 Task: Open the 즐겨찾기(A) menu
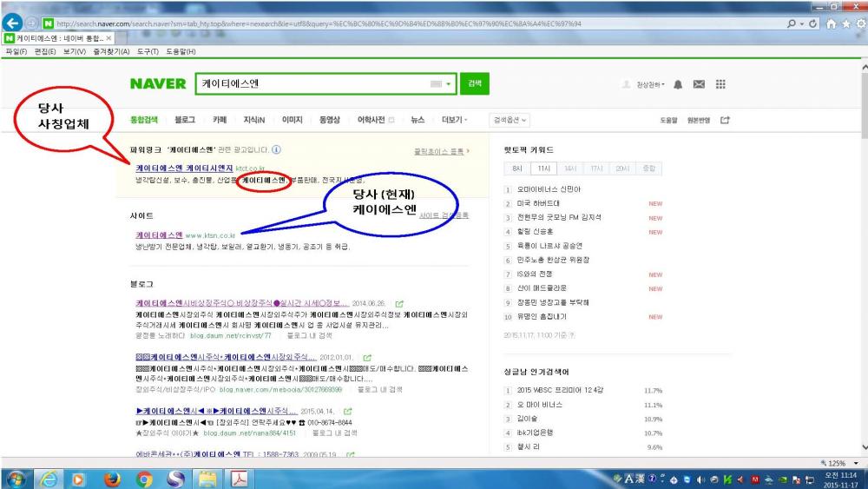click(x=111, y=51)
